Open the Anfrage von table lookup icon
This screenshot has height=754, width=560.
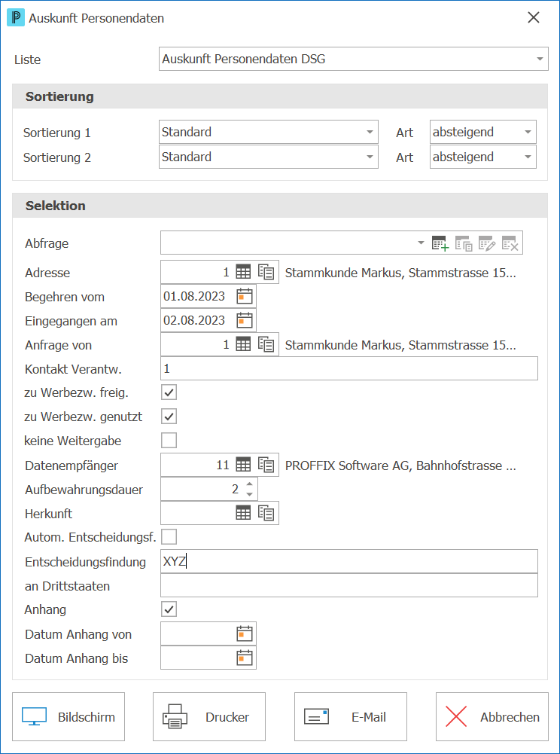pyautogui.click(x=243, y=345)
